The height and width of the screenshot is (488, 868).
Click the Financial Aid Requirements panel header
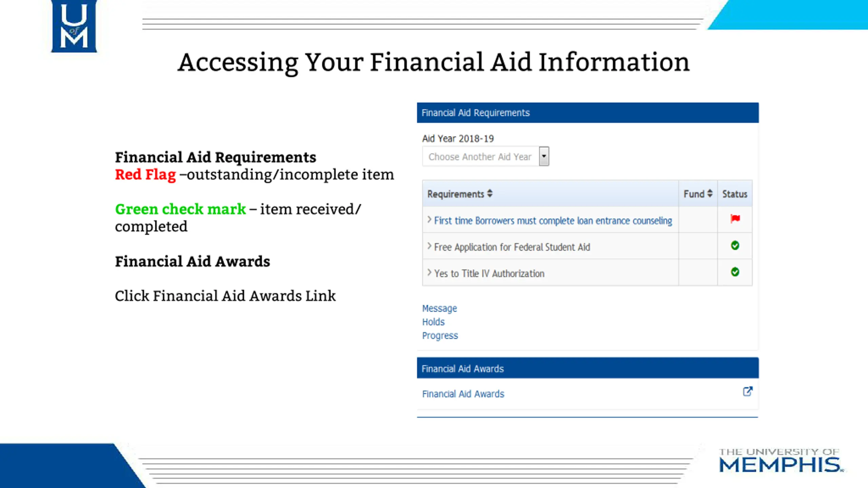(588, 113)
